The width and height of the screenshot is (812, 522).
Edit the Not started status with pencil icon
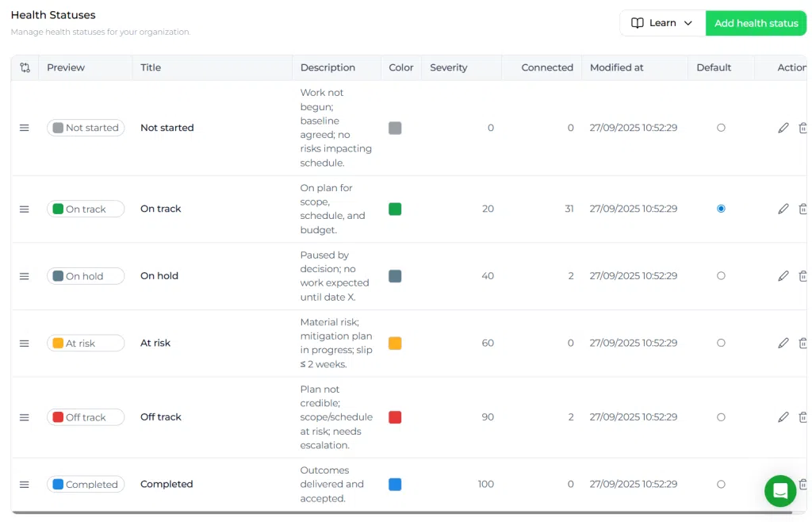pyautogui.click(x=783, y=128)
